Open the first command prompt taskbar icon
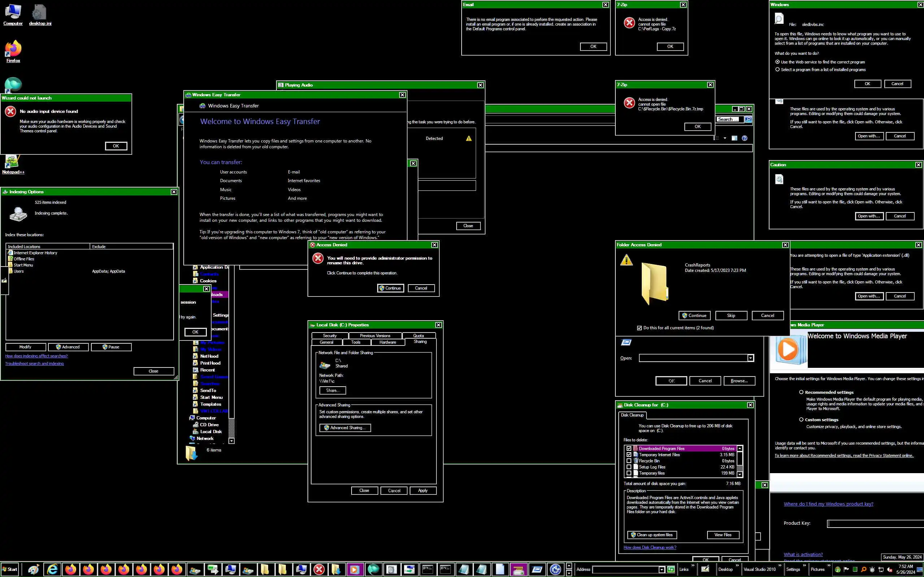The image size is (924, 577). click(427, 569)
